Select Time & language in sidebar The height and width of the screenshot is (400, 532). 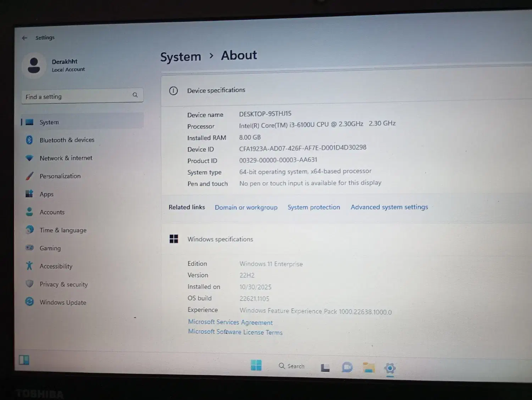tap(63, 230)
